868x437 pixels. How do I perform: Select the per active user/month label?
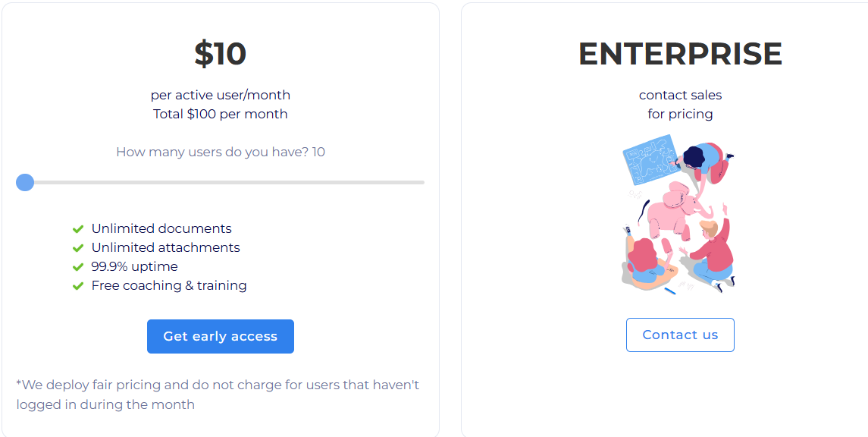point(220,95)
